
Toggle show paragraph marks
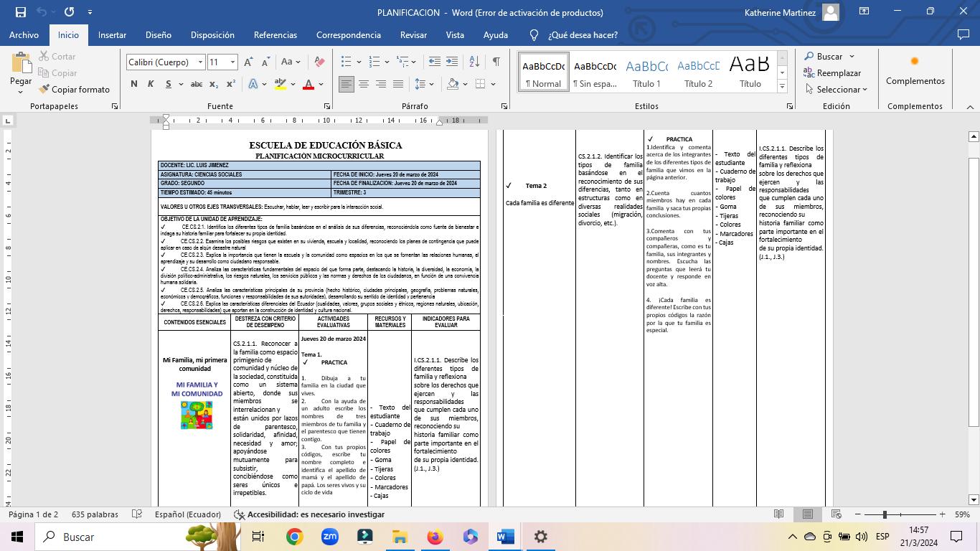tap(496, 62)
